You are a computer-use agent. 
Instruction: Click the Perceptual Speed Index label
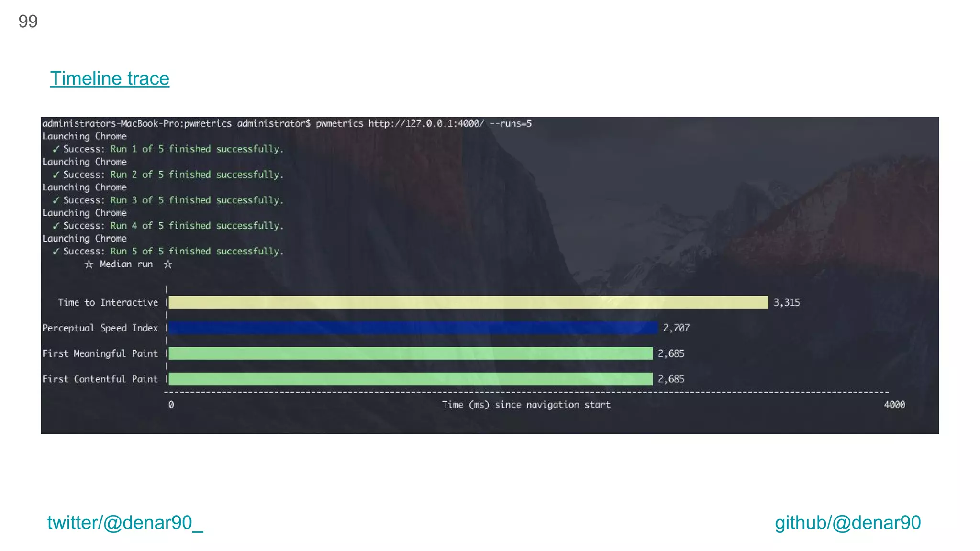click(x=100, y=328)
